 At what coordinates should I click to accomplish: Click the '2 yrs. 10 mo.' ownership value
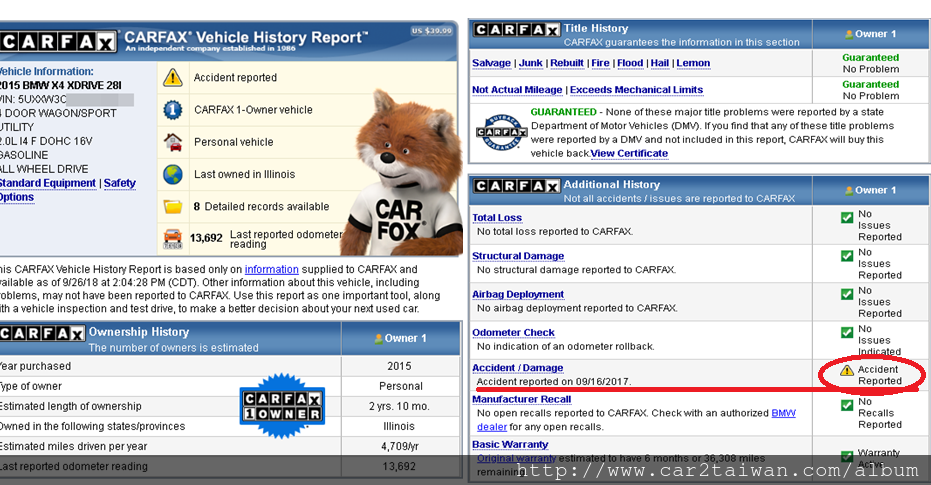pos(400,407)
